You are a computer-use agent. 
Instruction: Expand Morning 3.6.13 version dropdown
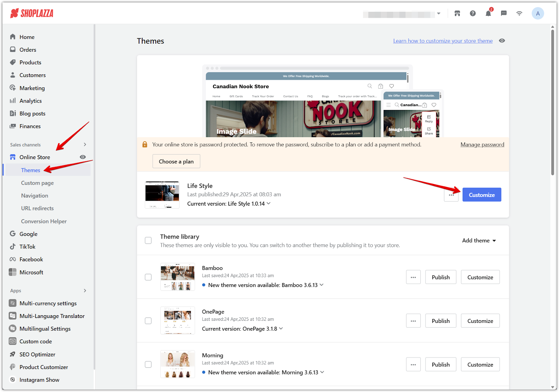322,372
